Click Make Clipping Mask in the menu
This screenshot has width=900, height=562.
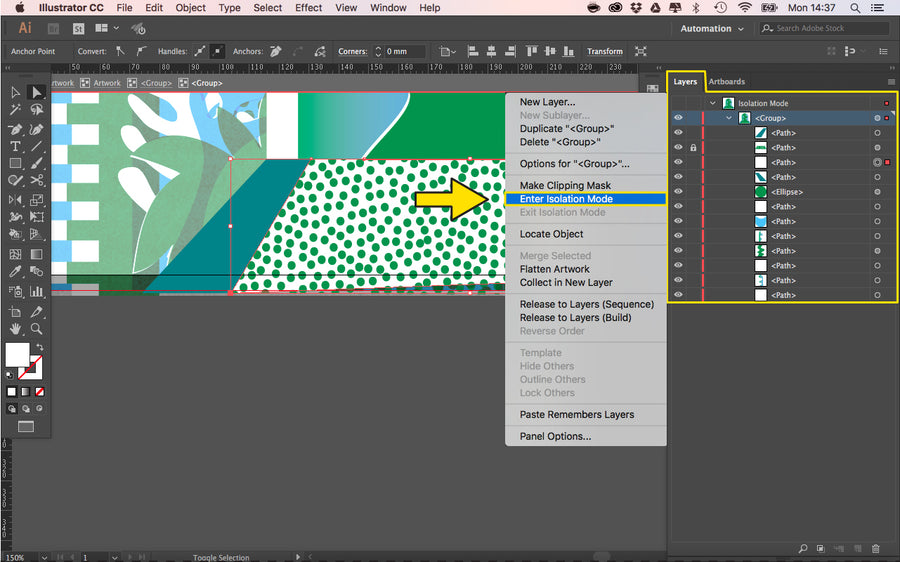565,185
